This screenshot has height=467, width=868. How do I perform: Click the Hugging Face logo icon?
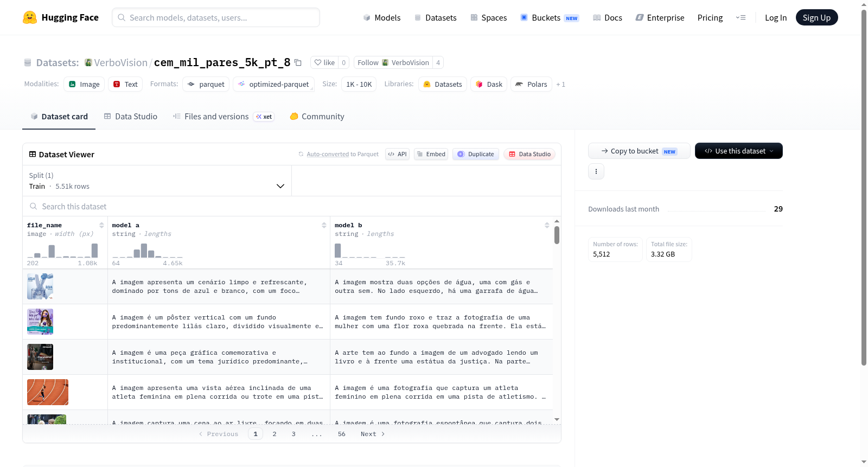[30, 17]
